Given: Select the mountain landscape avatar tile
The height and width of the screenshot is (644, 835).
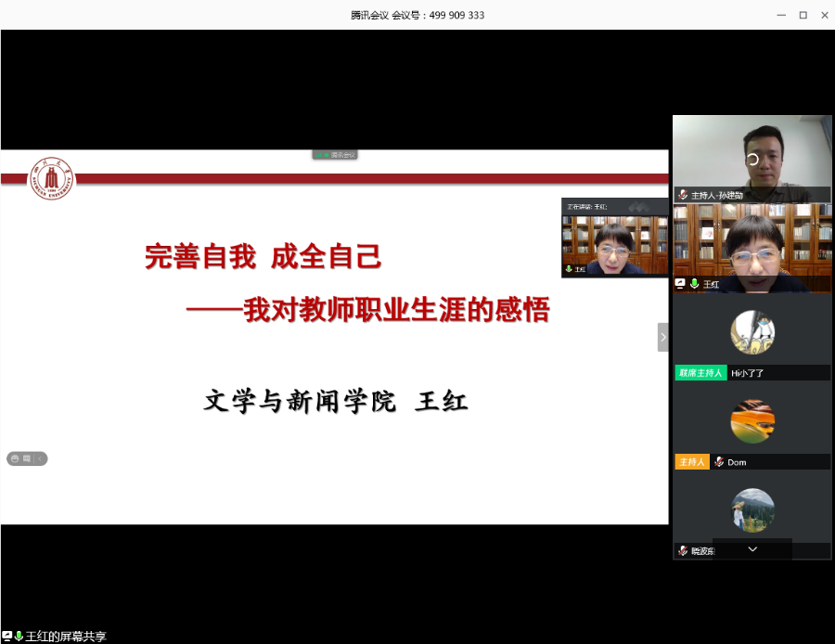Looking at the screenshot, I should click(752, 510).
